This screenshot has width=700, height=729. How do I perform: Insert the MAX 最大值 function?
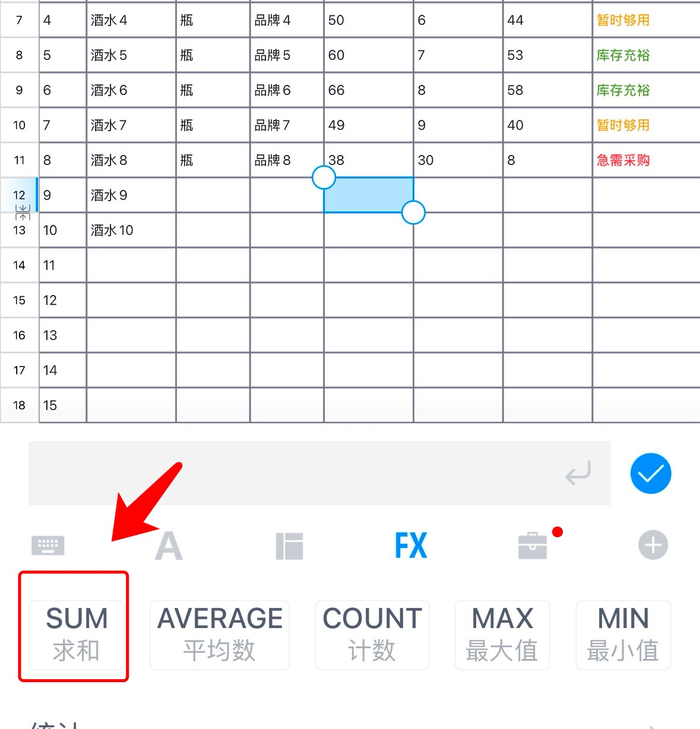click(x=502, y=635)
